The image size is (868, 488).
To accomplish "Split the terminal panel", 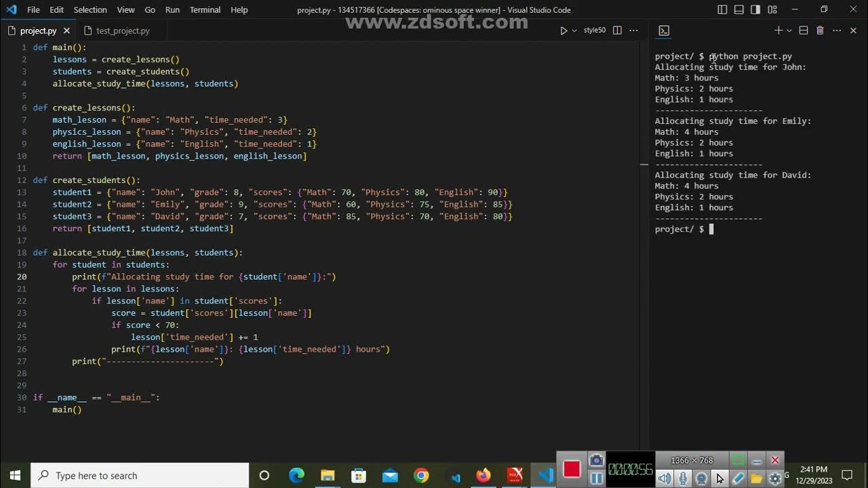I will pyautogui.click(x=804, y=30).
